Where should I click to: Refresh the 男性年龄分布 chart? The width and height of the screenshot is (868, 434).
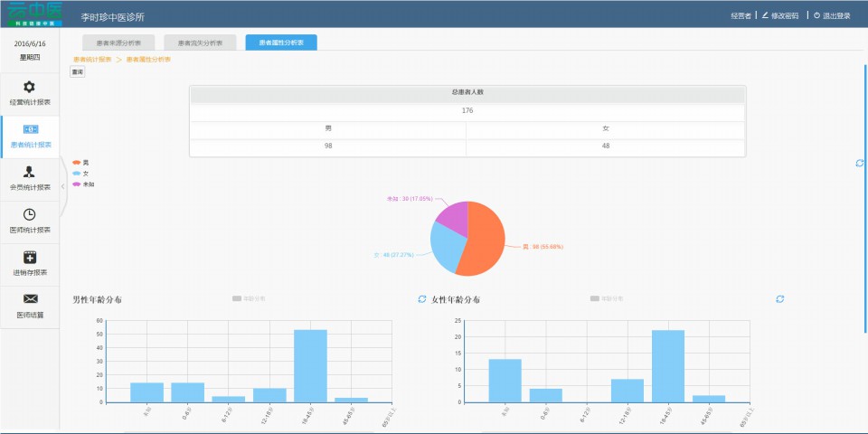(422, 298)
